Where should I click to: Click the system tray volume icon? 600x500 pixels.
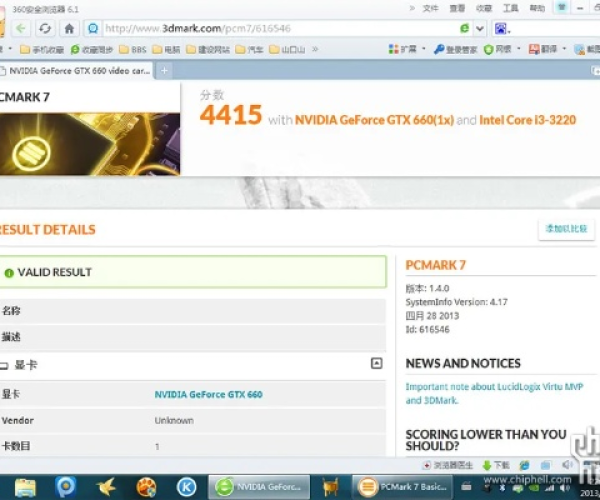[565, 489]
